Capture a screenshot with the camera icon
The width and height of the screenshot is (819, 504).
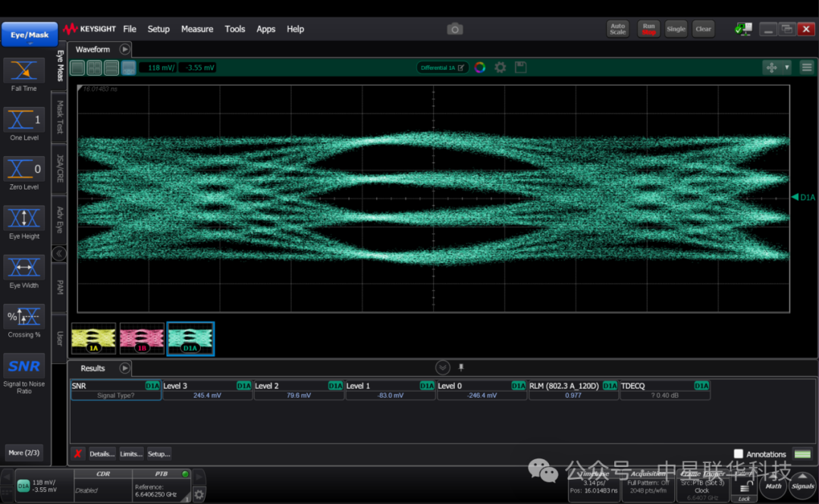pyautogui.click(x=455, y=30)
